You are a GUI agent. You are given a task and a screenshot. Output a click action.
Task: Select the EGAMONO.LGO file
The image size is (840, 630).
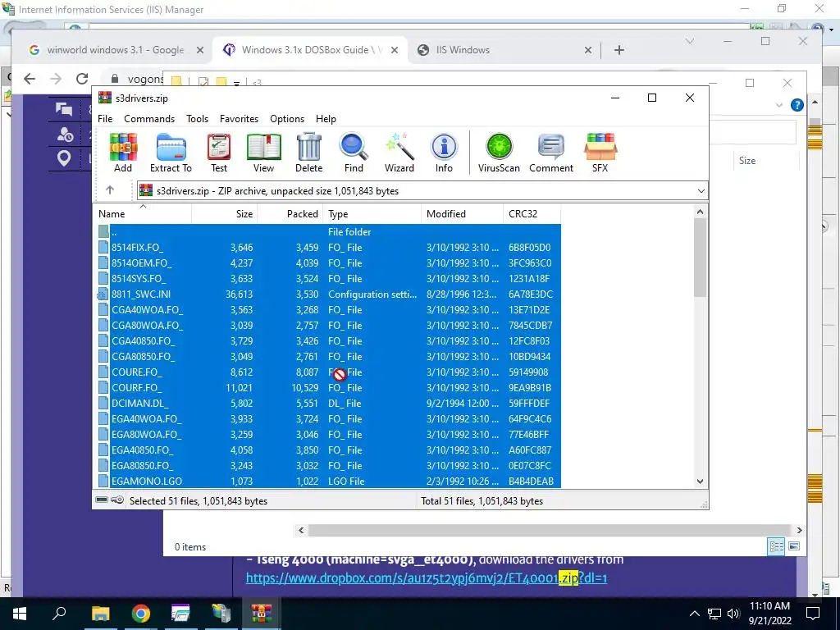[x=327, y=481]
